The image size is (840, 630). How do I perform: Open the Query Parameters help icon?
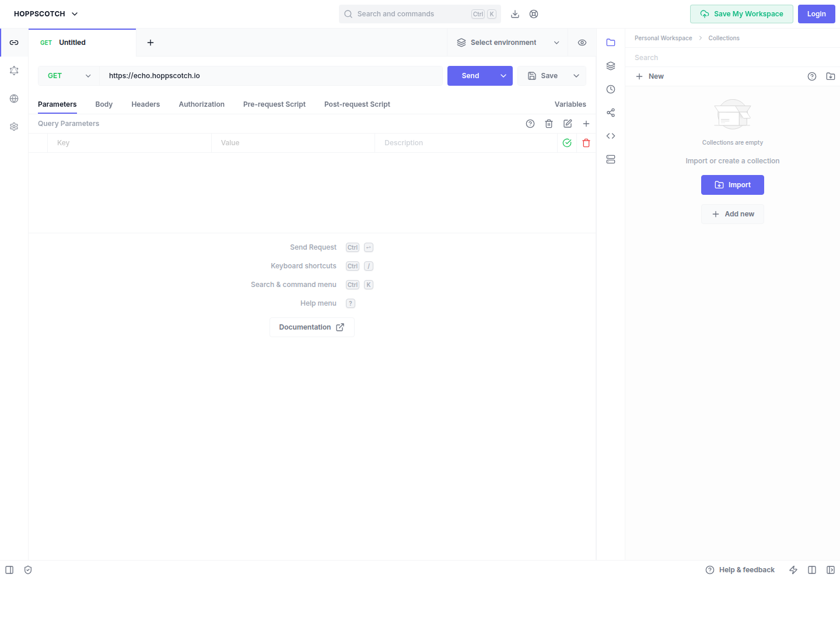530,124
